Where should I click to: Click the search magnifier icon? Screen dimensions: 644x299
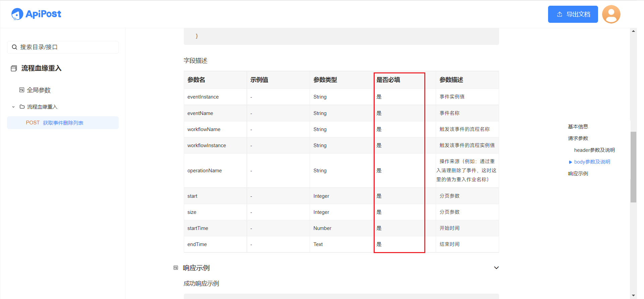pyautogui.click(x=14, y=47)
